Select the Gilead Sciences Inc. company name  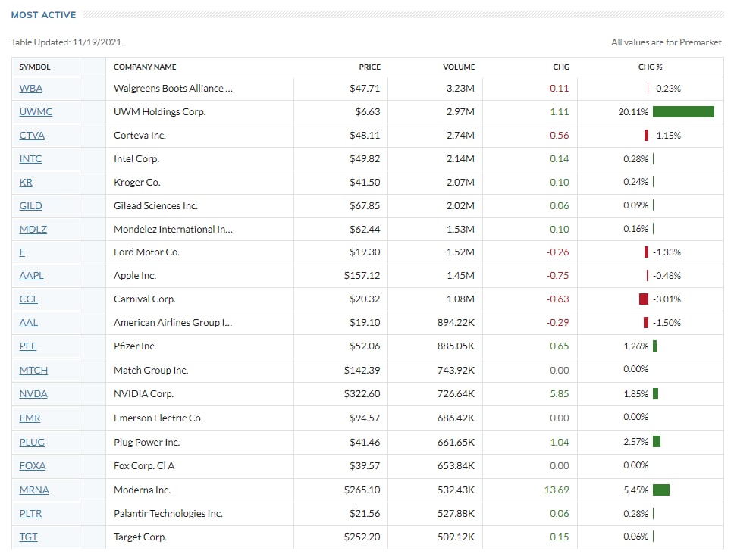click(156, 205)
